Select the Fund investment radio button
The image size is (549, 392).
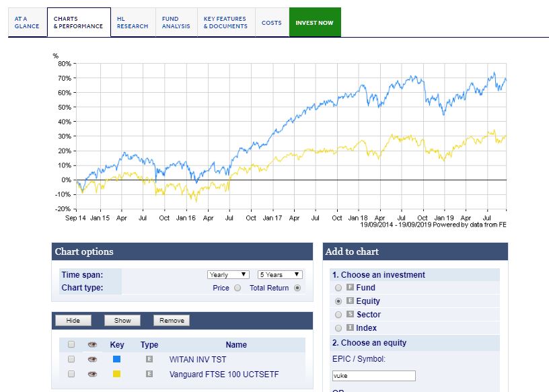(338, 288)
